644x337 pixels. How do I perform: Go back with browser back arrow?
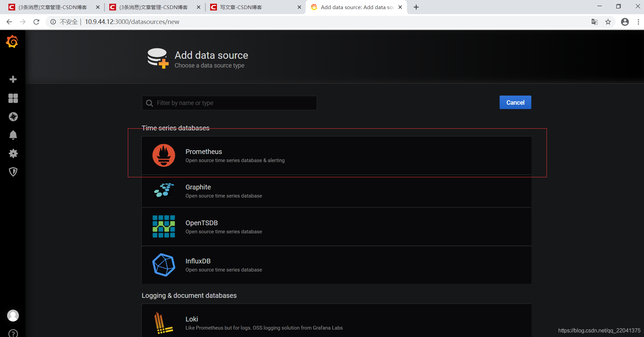(9, 22)
